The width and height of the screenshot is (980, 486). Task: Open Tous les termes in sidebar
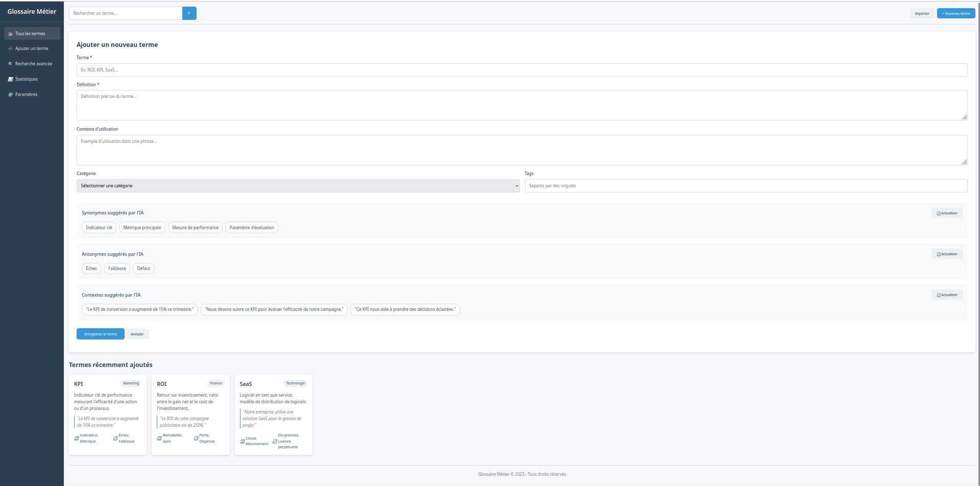pyautogui.click(x=32, y=34)
